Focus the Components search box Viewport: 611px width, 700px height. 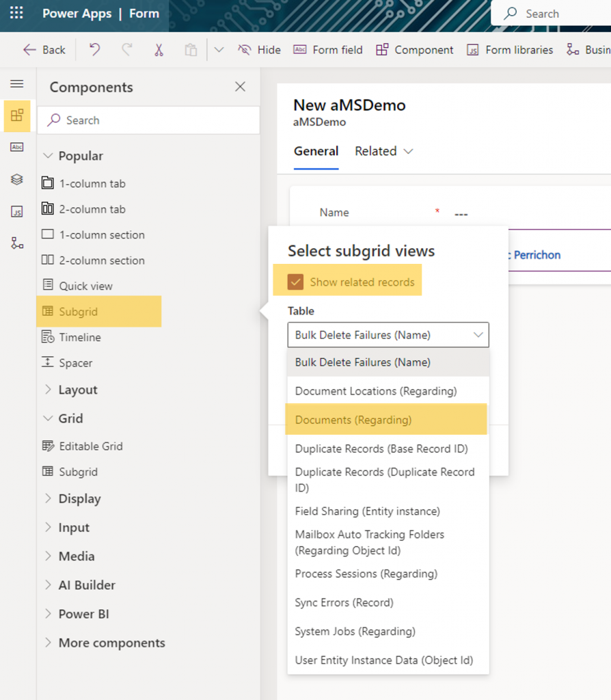tap(148, 120)
